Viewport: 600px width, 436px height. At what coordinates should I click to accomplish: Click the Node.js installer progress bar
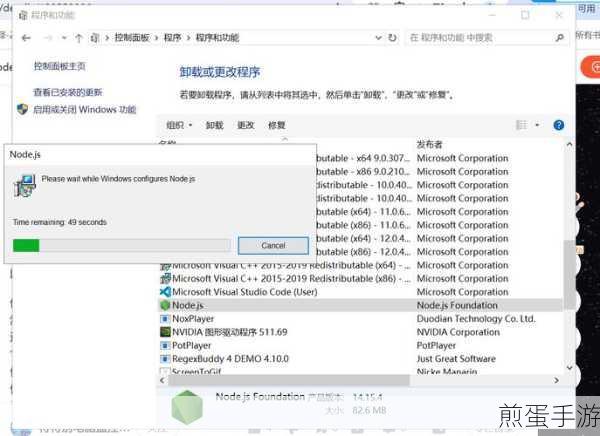pos(121,246)
